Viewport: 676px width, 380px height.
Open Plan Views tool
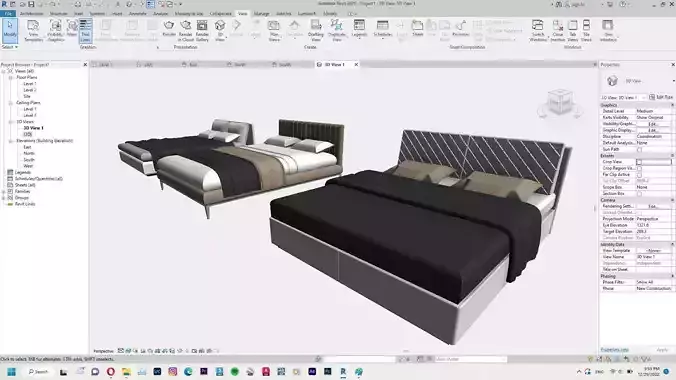[274, 30]
